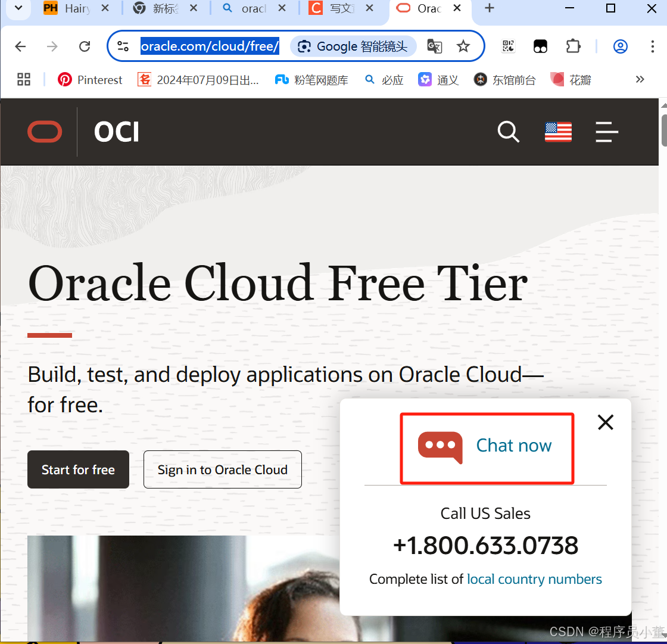667x644 pixels.
Task: Close the active Oracle tab
Action: [x=457, y=8]
